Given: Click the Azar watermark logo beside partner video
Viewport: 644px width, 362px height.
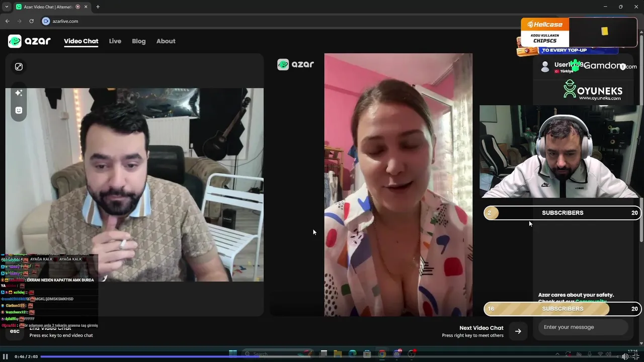Looking at the screenshot, I should (x=295, y=64).
